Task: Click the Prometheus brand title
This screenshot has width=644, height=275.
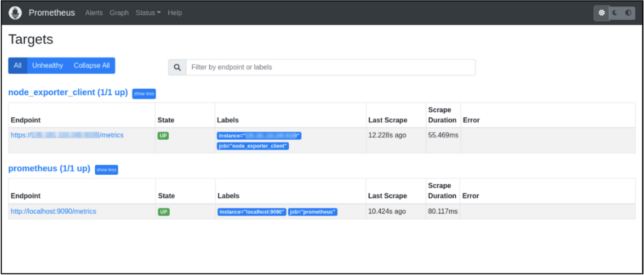Action: (x=52, y=13)
